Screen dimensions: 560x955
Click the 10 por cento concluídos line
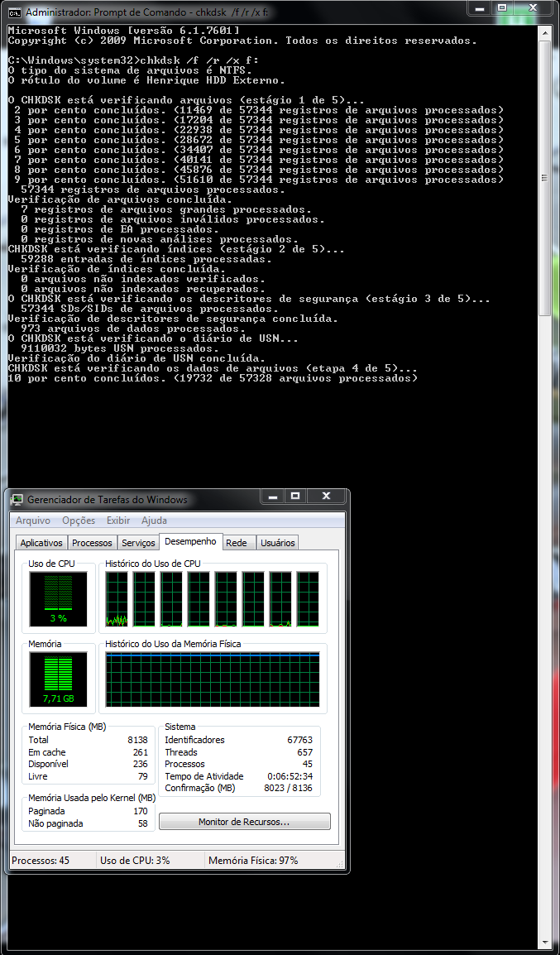click(x=213, y=378)
